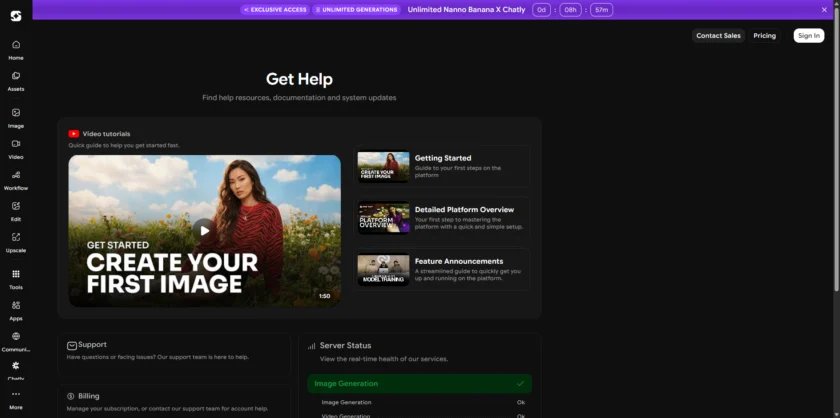Click the Contact Sales button

(x=718, y=36)
